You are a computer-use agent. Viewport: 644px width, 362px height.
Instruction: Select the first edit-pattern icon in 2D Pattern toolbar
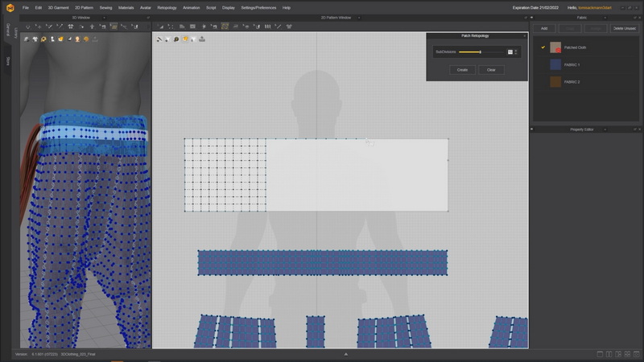(x=160, y=27)
